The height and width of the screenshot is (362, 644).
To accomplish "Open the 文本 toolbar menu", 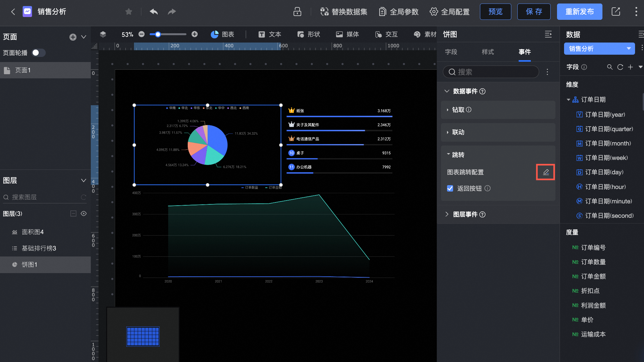I will [270, 34].
